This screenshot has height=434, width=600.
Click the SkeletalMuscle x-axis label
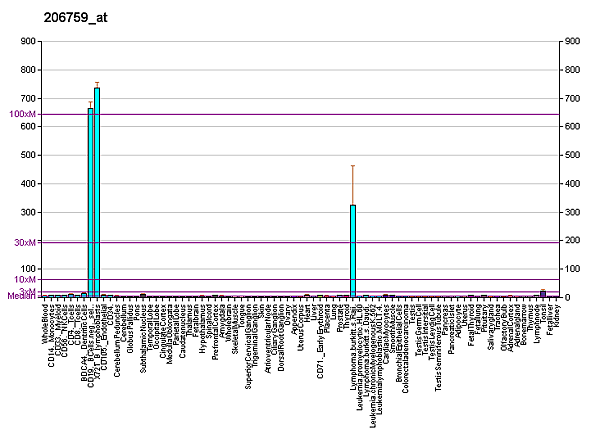[x=233, y=326]
